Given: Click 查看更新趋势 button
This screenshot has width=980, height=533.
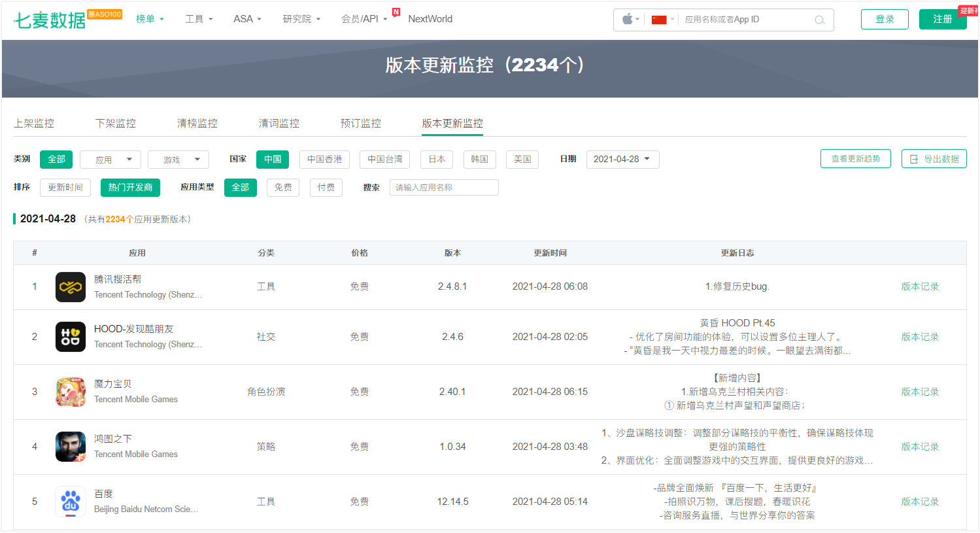Looking at the screenshot, I should [856, 159].
